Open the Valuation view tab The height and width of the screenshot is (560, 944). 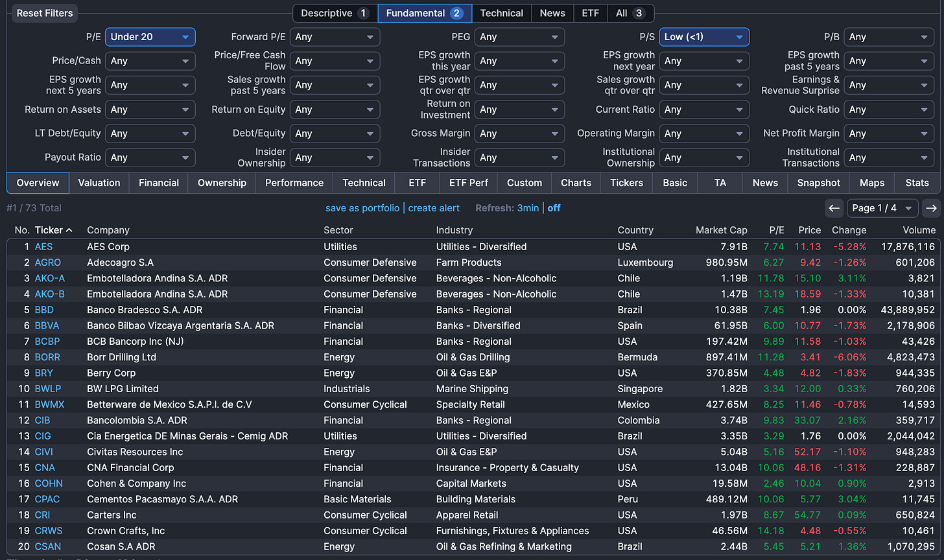tap(99, 183)
